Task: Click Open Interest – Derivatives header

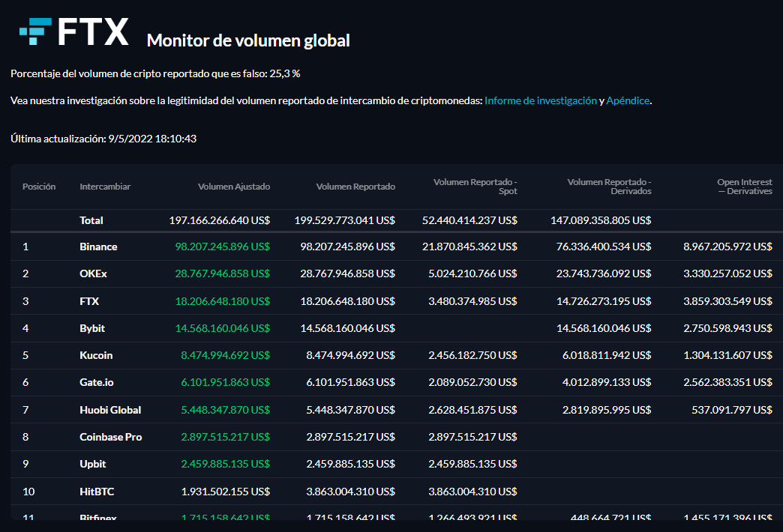Action: 745,187
